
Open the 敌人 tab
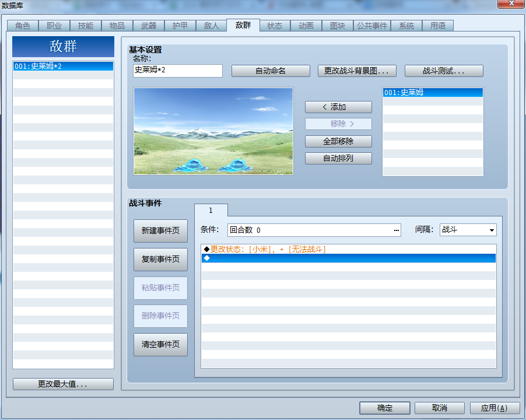[211, 26]
